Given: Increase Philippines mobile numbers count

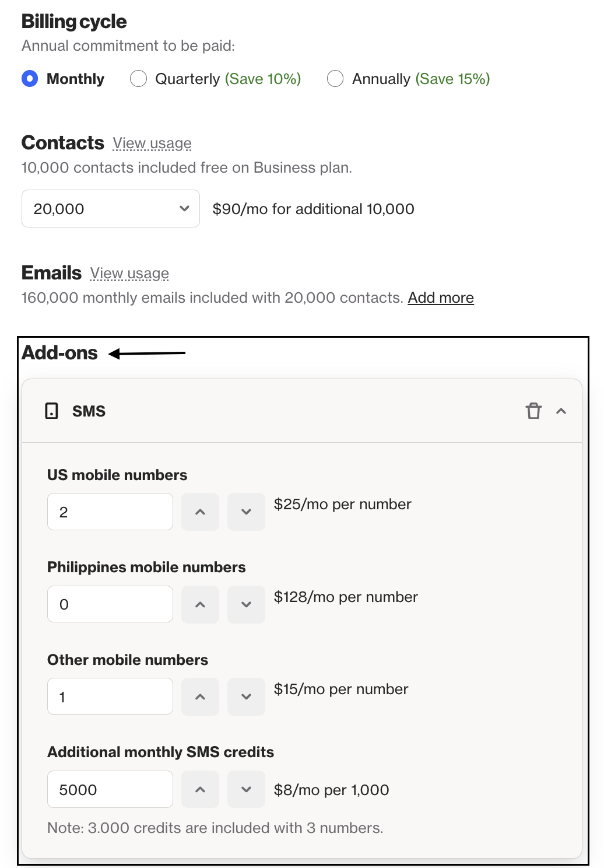Looking at the screenshot, I should pos(200,604).
